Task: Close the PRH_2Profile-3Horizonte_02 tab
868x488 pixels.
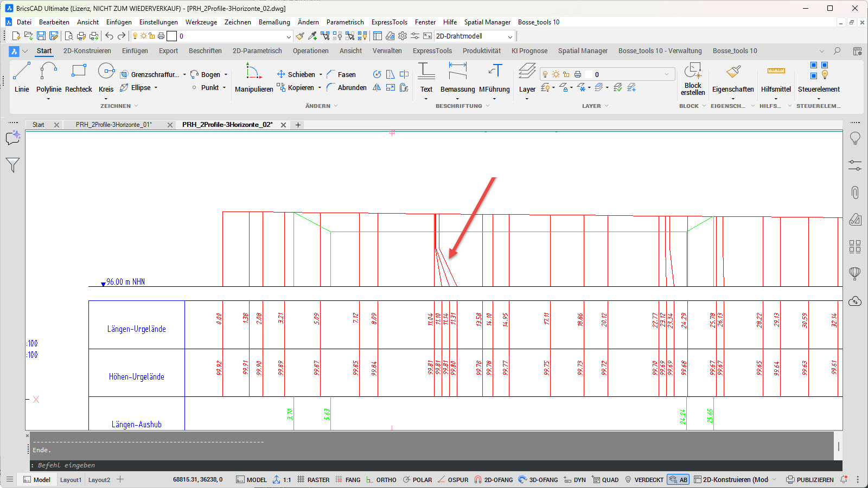Action: 283,125
